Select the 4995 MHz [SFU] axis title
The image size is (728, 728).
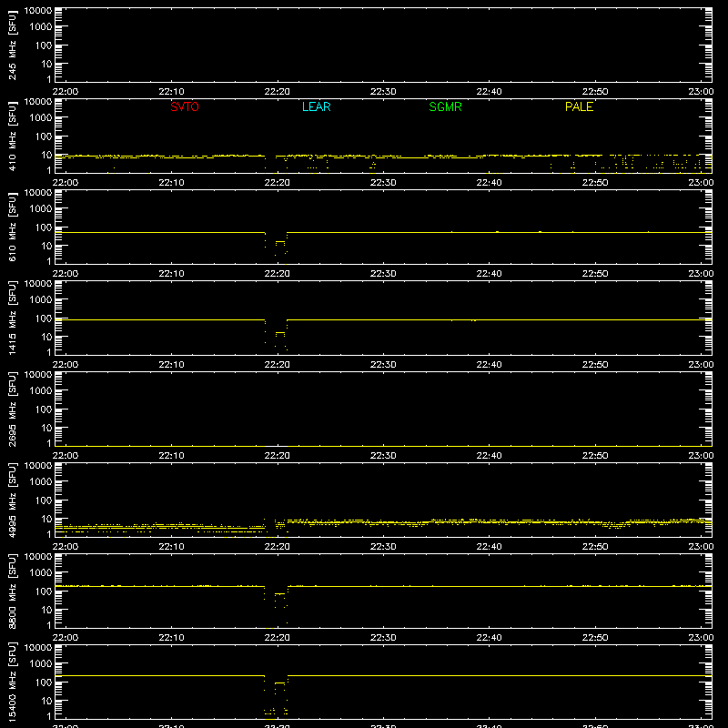coord(13,500)
